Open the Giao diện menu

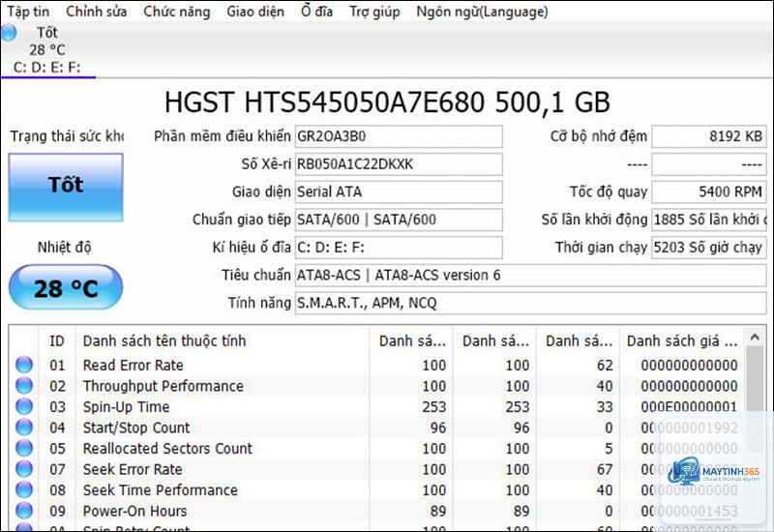(255, 12)
